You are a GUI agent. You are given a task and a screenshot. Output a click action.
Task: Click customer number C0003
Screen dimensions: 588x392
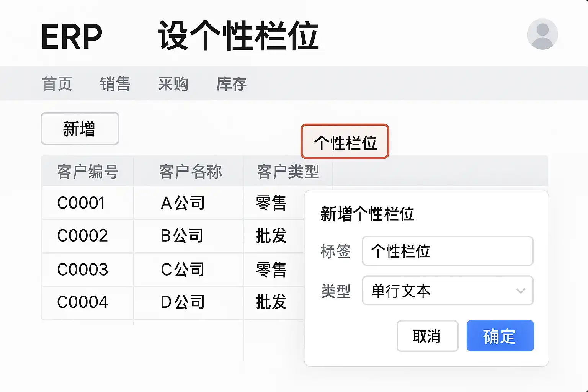pyautogui.click(x=83, y=269)
